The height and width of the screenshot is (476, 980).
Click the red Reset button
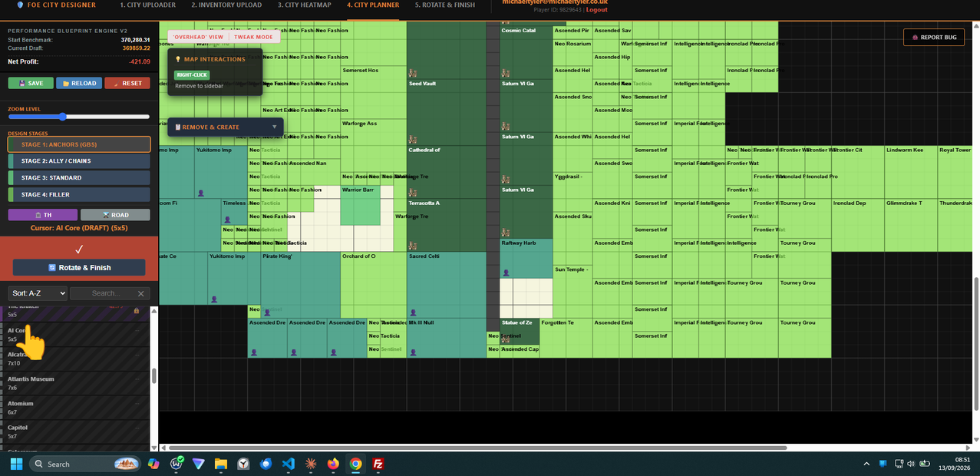tap(127, 83)
